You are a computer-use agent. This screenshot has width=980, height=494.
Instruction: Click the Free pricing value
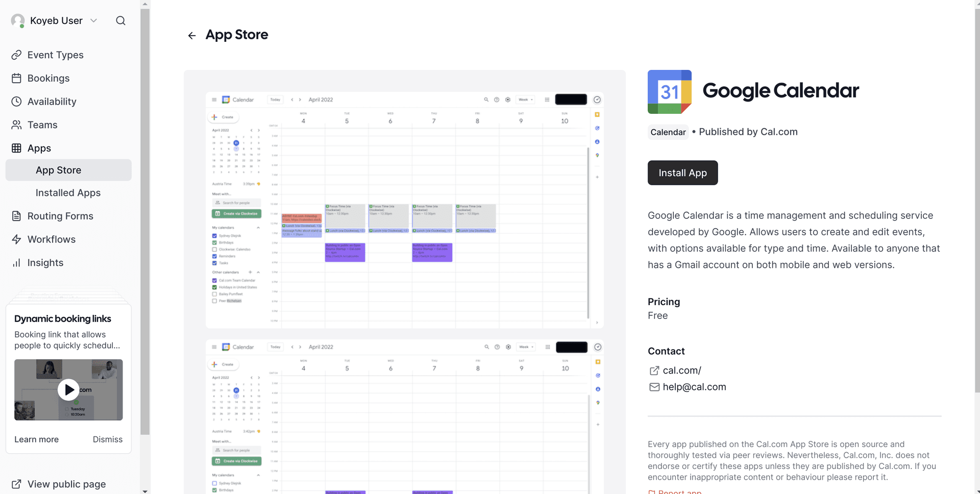click(x=657, y=315)
